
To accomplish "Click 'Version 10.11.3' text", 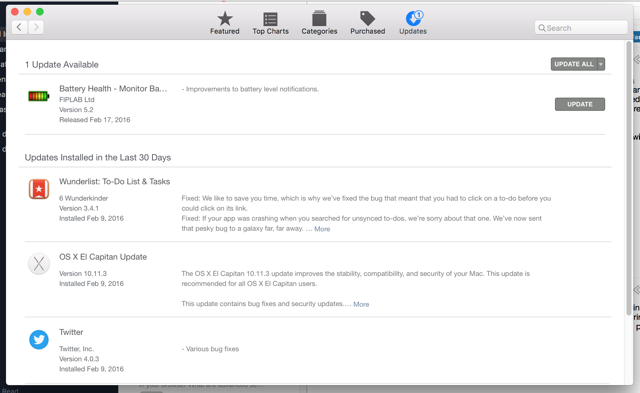I will (83, 273).
